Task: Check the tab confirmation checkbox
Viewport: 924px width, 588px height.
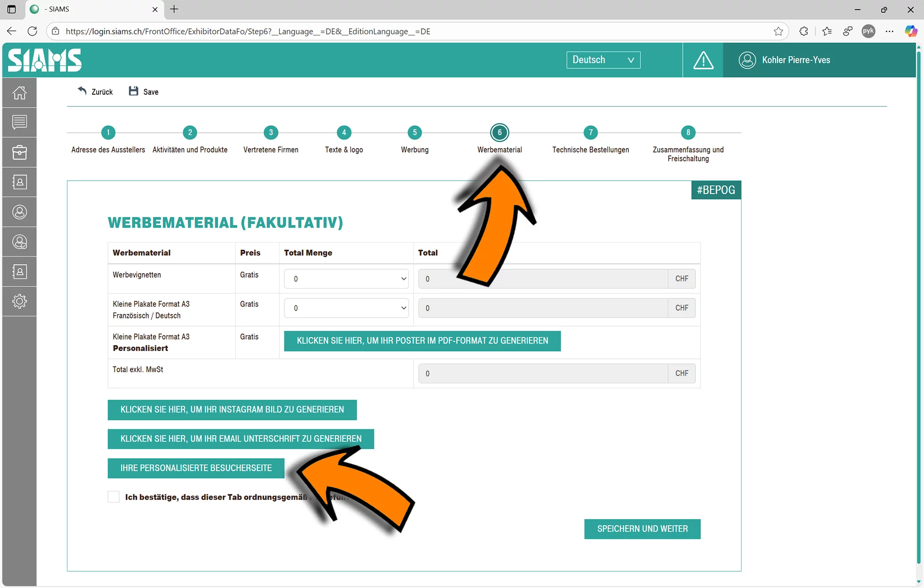Action: (x=114, y=497)
